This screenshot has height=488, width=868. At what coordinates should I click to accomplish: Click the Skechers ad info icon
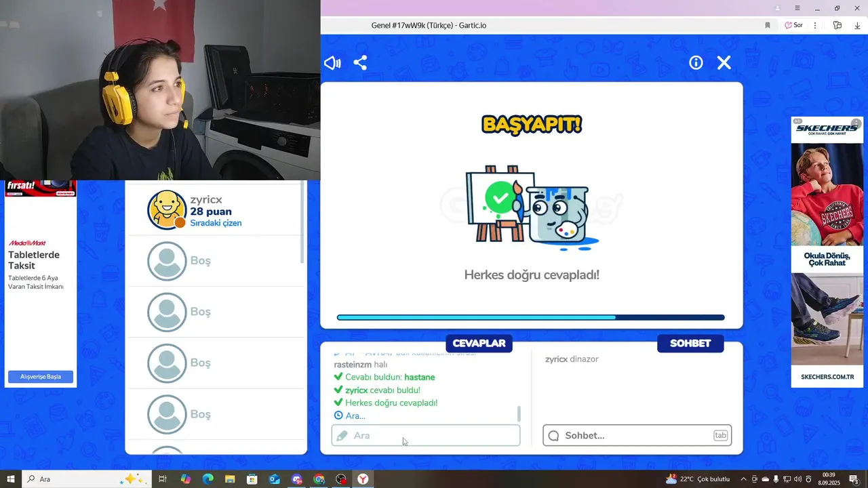pos(856,123)
